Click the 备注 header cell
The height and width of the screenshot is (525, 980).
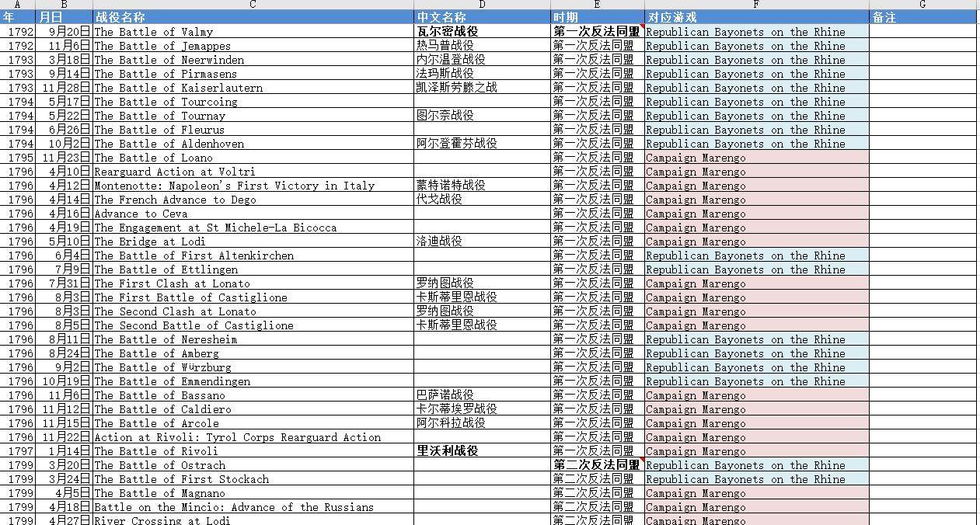pyautogui.click(x=922, y=17)
